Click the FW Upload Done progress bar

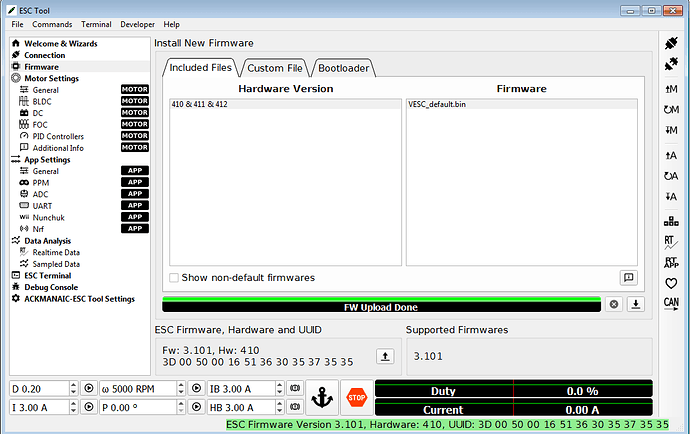click(380, 306)
